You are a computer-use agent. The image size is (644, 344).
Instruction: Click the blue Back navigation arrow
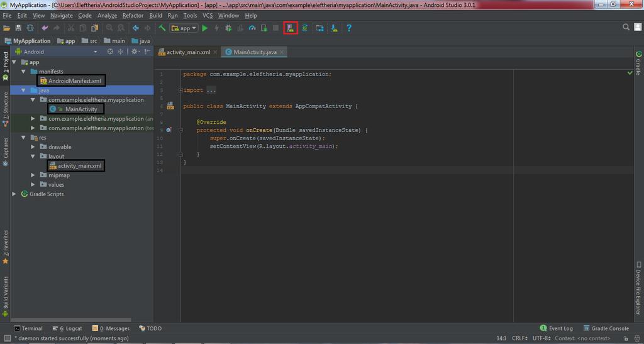136,28
